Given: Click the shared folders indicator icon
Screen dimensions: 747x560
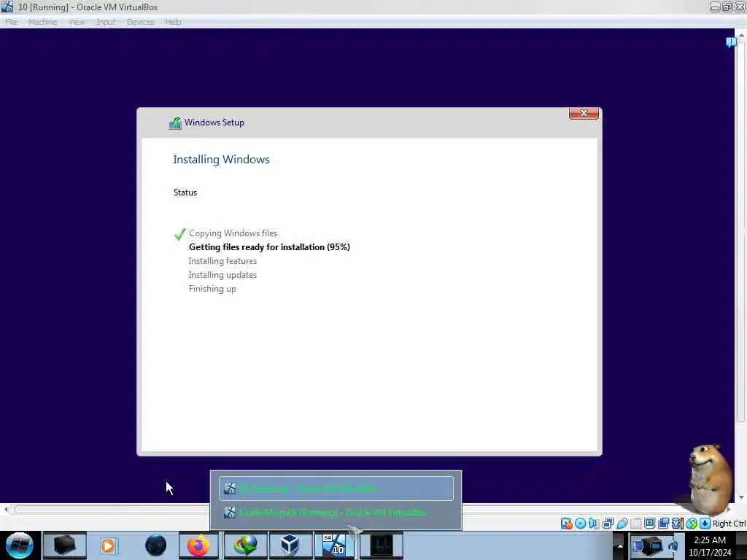Looking at the screenshot, I should tap(635, 524).
